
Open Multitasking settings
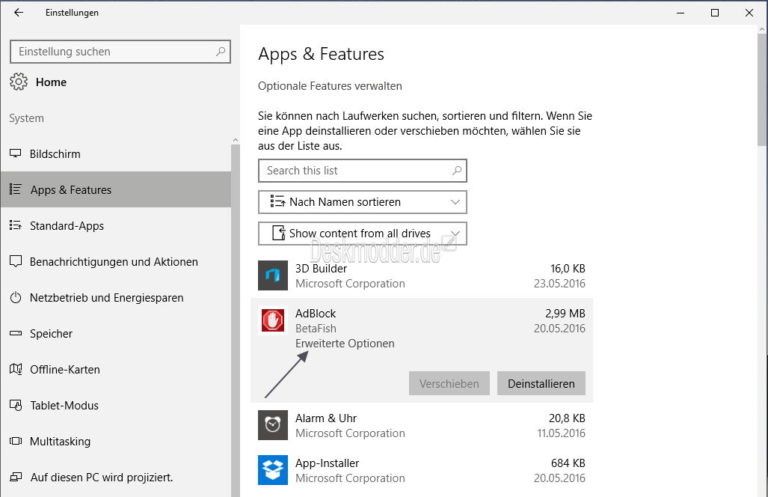point(116,441)
